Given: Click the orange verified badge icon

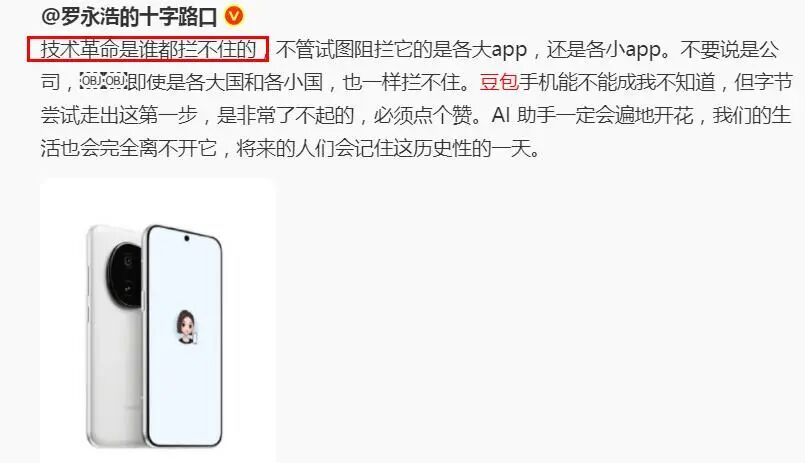Looking at the screenshot, I should click(x=234, y=16).
